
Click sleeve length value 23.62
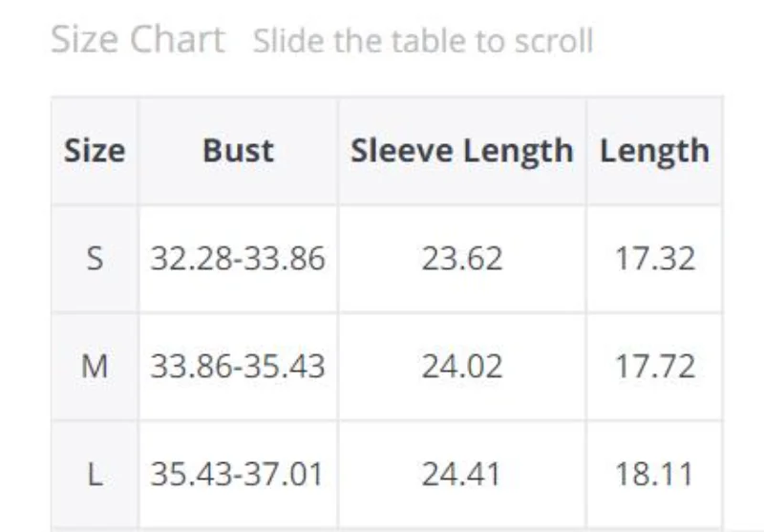pyautogui.click(x=461, y=258)
